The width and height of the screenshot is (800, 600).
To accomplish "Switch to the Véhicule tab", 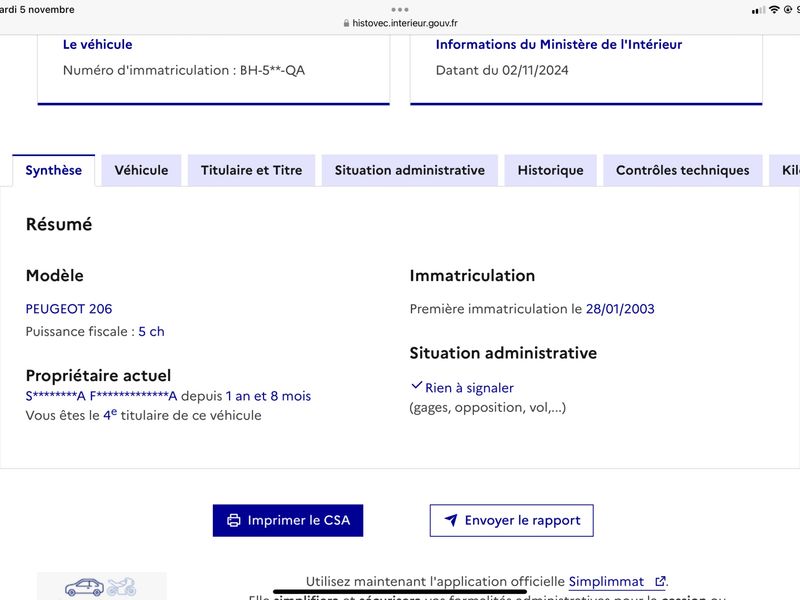I will [x=141, y=170].
